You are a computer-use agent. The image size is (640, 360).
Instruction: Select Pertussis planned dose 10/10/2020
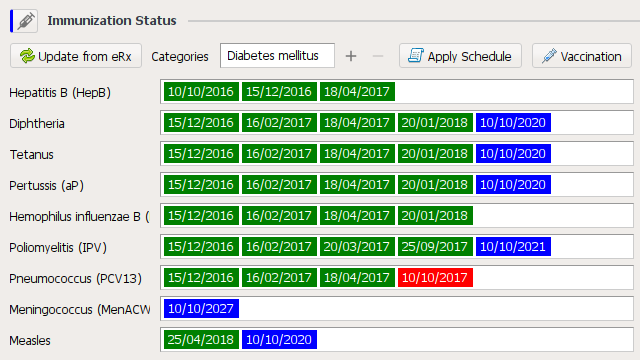(513, 184)
